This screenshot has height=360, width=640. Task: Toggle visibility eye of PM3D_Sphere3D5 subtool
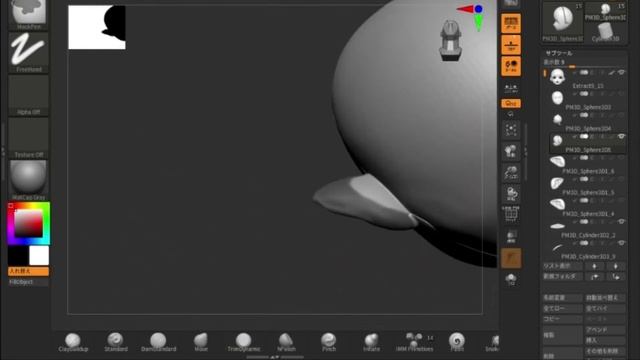pos(621,136)
